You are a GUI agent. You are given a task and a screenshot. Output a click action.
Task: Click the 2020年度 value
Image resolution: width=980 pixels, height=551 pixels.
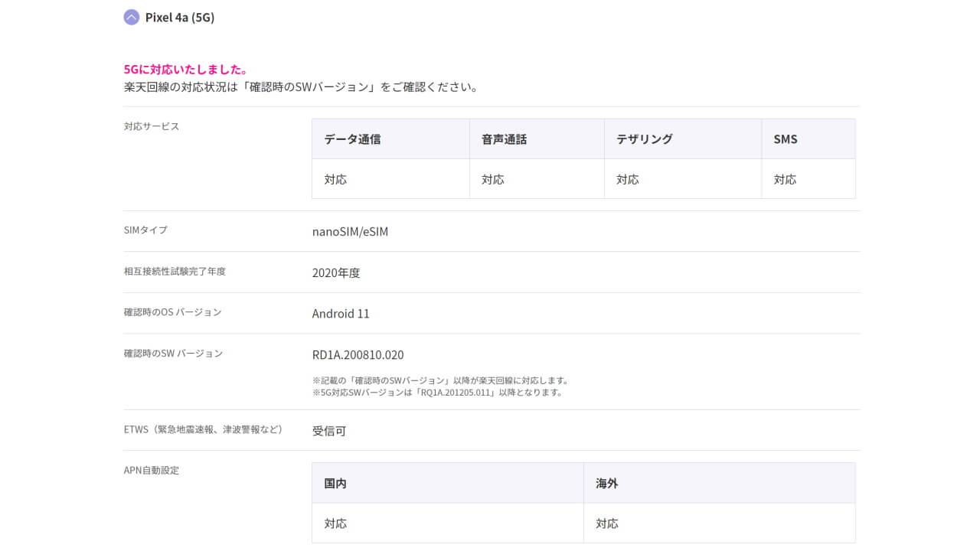336,272
